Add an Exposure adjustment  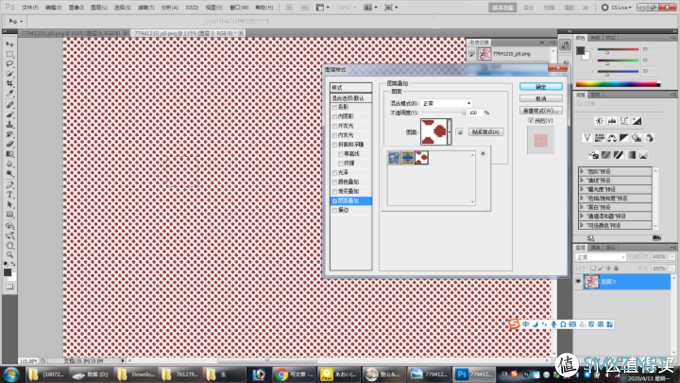click(x=637, y=121)
